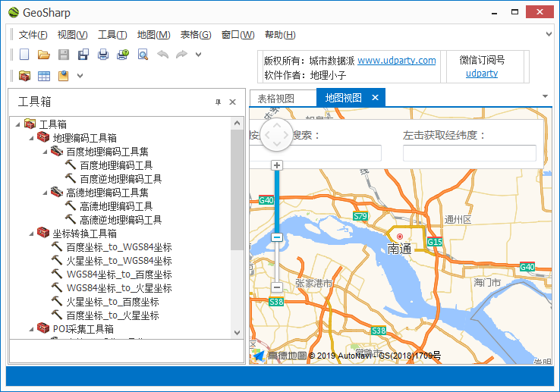Click the Open folder toolbar icon
This screenshot has height=392, width=560.
(x=44, y=55)
